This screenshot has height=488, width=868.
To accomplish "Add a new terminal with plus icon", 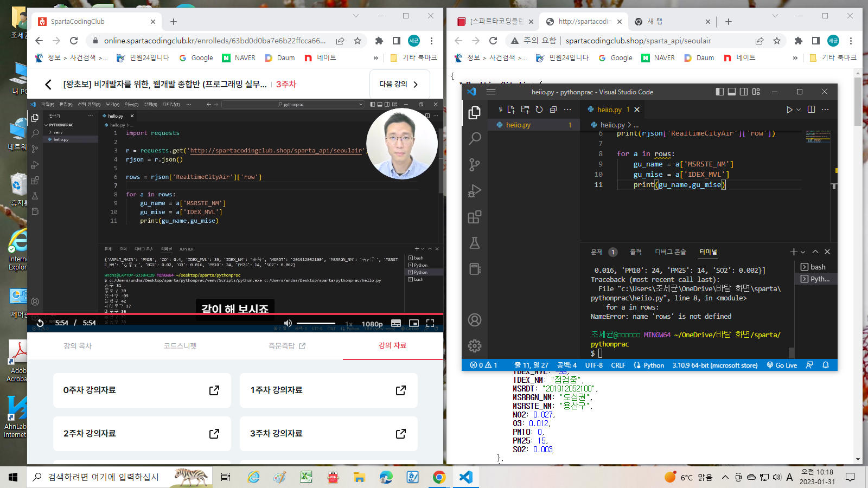I will pos(794,252).
